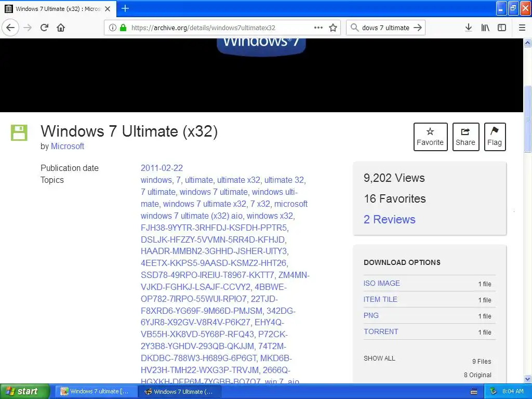The height and width of the screenshot is (399, 532).
Task: Click the '16 Favorites' text
Action: (x=395, y=198)
